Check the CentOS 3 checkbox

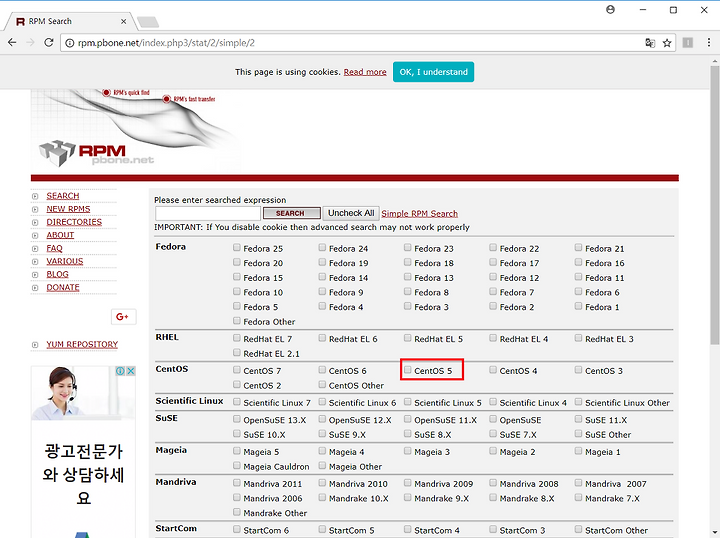click(x=578, y=370)
